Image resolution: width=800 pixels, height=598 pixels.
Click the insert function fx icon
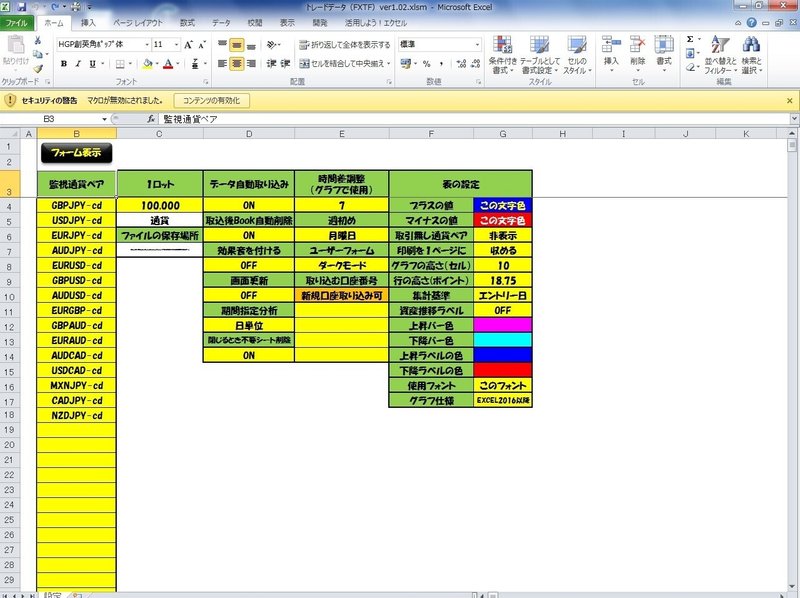point(151,119)
